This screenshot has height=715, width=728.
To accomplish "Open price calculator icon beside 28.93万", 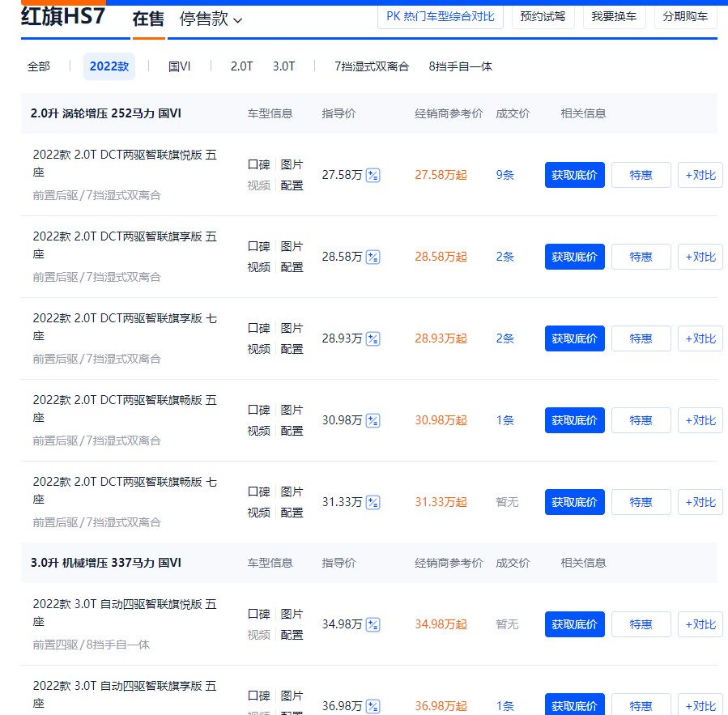I will [x=373, y=338].
